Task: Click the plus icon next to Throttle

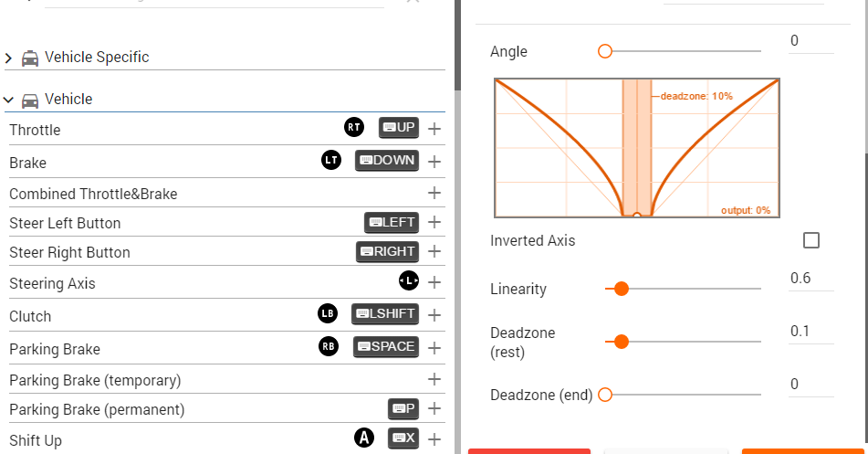Action: click(434, 129)
